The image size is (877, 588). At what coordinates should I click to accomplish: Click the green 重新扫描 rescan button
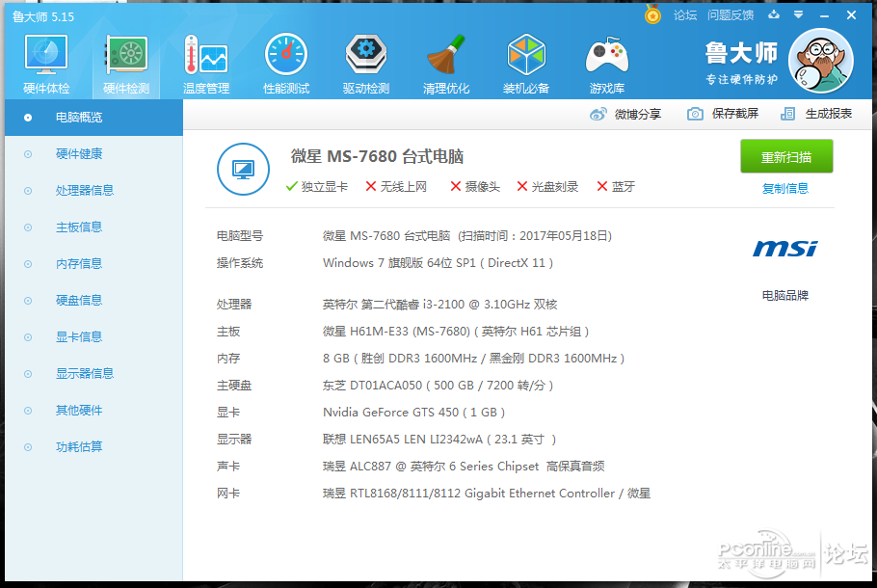(786, 157)
